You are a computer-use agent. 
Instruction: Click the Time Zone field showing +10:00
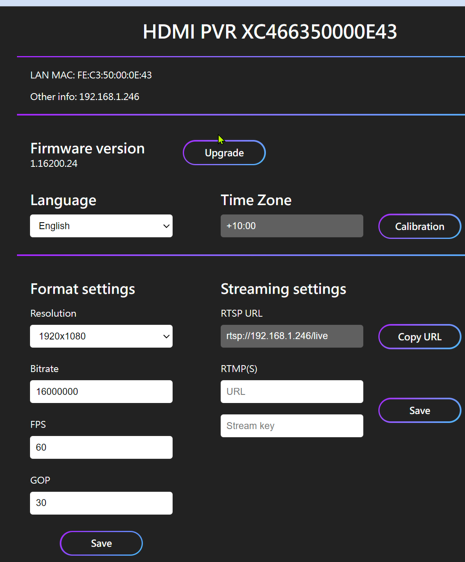(x=291, y=226)
